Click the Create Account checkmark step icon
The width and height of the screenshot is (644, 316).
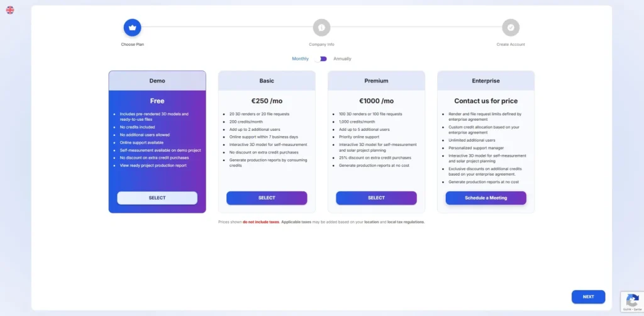pyautogui.click(x=511, y=28)
